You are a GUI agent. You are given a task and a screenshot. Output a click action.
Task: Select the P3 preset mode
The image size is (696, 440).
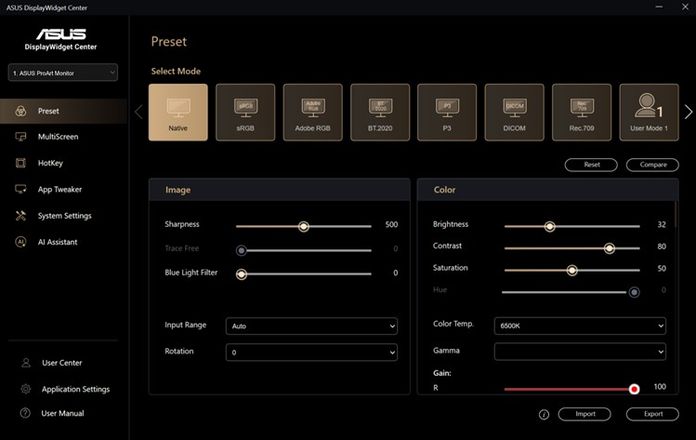(x=447, y=112)
